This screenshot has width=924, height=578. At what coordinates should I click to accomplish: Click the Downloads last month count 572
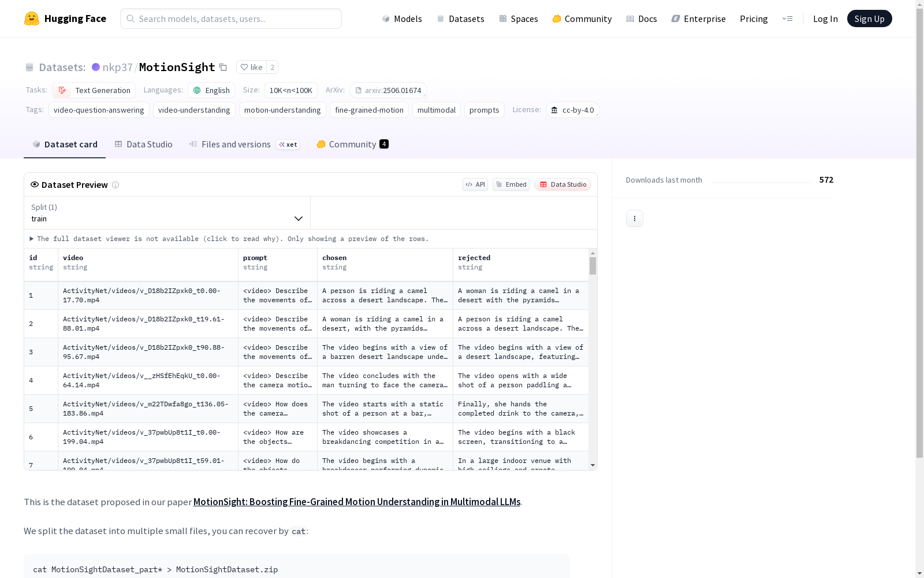pyautogui.click(x=826, y=180)
